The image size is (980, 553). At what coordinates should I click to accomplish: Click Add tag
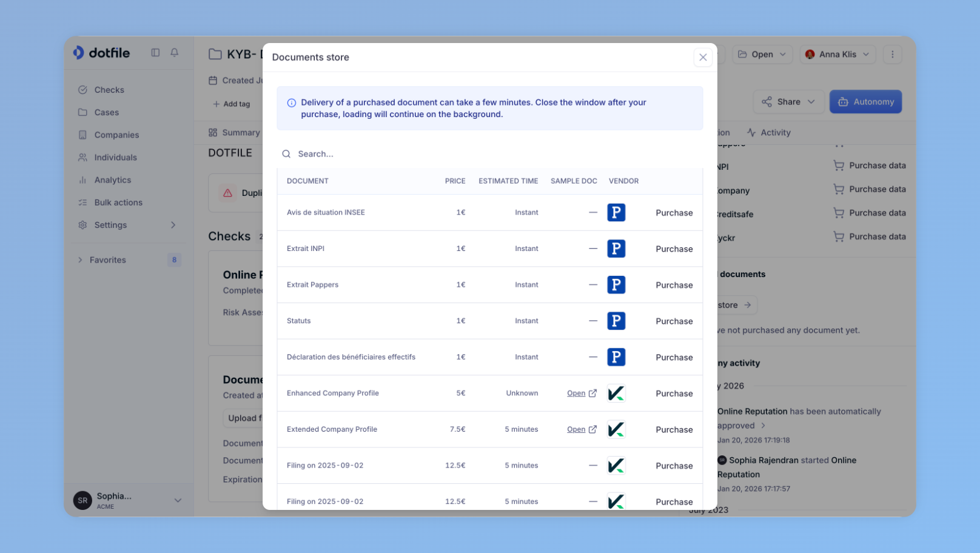(232, 104)
